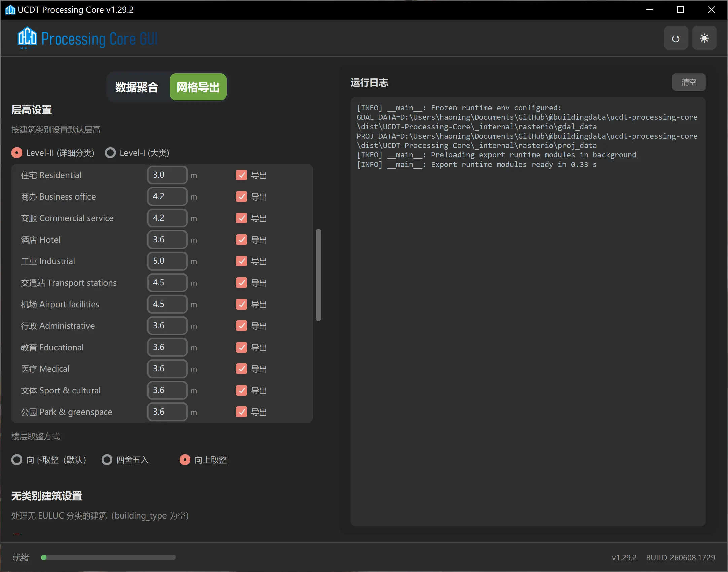
Task: Click the refresh/reset icon button
Action: (676, 38)
